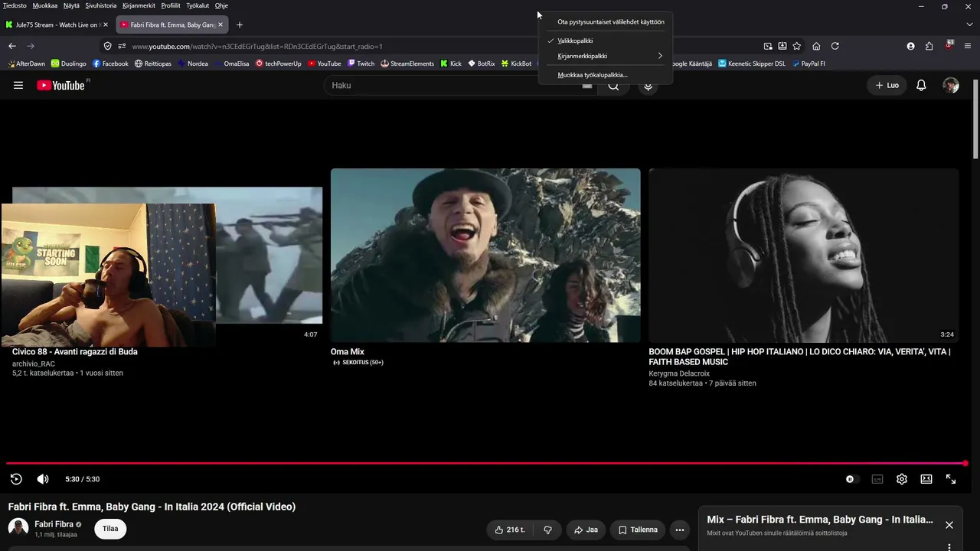Toggle Valikkopalkki in the context menu

point(606,41)
